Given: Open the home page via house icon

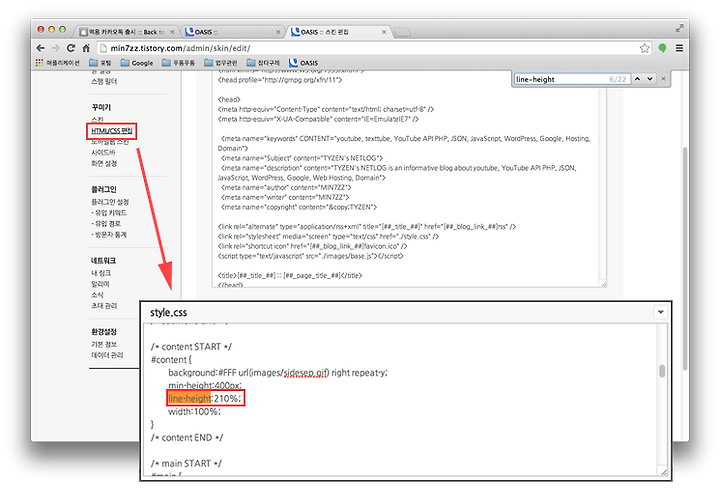Looking at the screenshot, I should 86,48.
